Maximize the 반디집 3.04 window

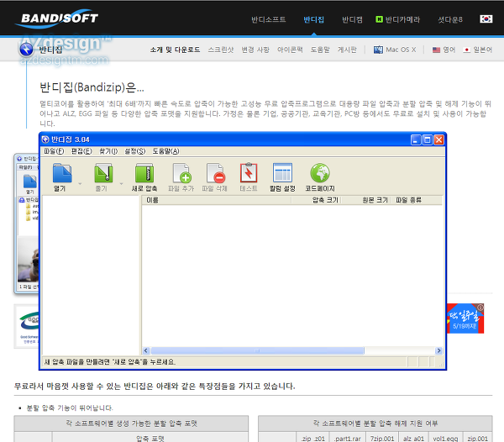[x=428, y=139]
